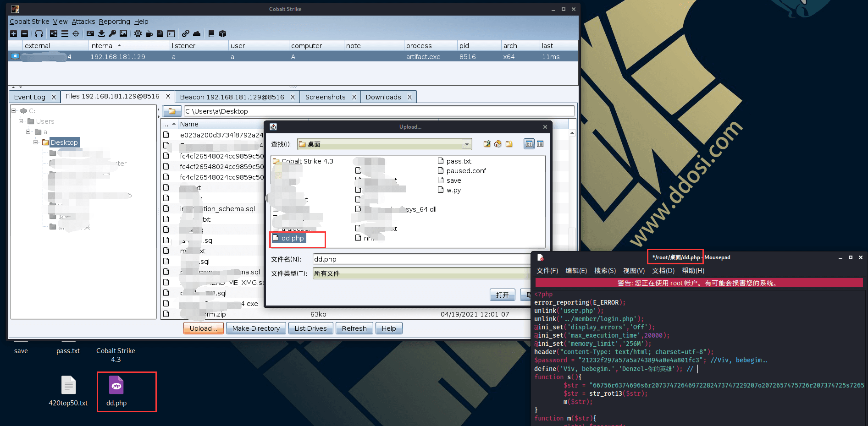The width and height of the screenshot is (868, 426).
Task: Open the 查找 folder location dropdown
Action: (x=466, y=144)
